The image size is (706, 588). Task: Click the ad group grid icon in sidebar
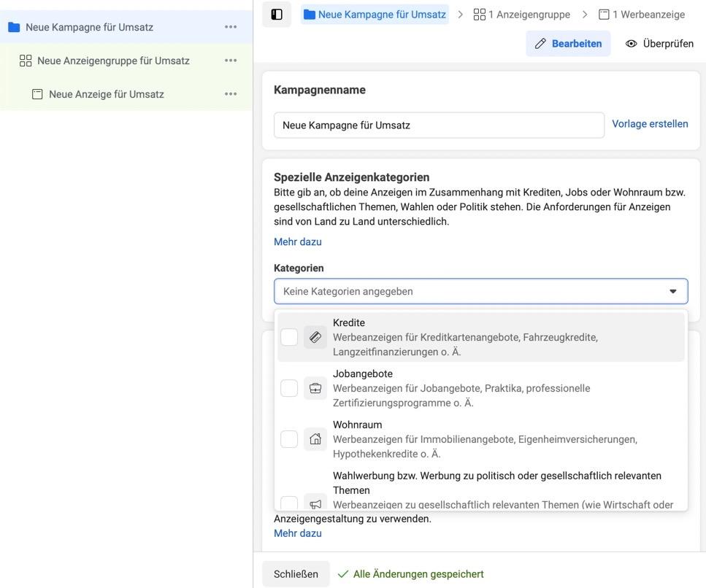26,61
